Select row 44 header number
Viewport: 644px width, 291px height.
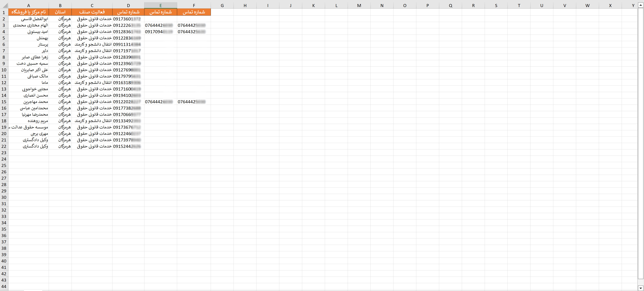[4, 286]
